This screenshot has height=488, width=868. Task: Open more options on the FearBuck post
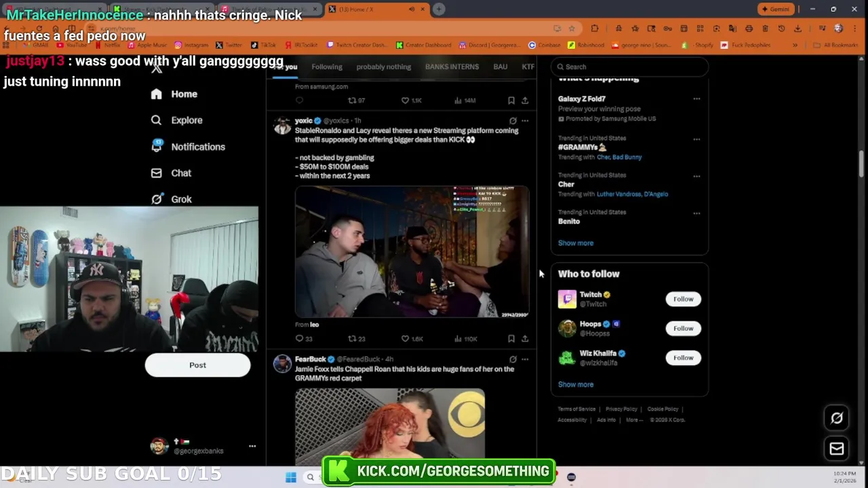(525, 359)
